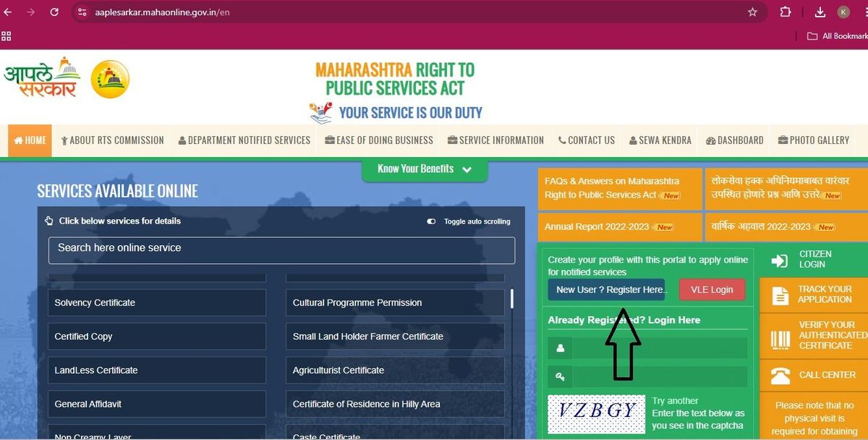Expand the Know Your Benefits dropdown
Viewport: 868px width, 440px height.
(467, 169)
